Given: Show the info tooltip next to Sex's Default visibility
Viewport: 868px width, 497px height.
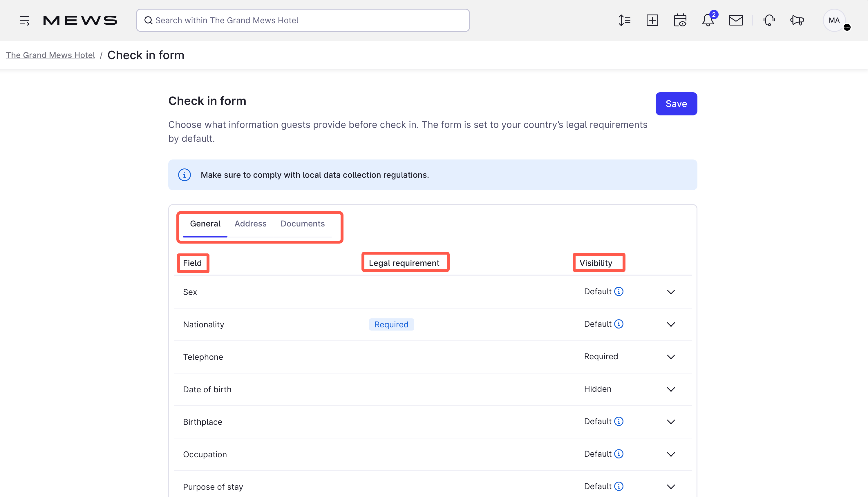Looking at the screenshot, I should click(619, 291).
